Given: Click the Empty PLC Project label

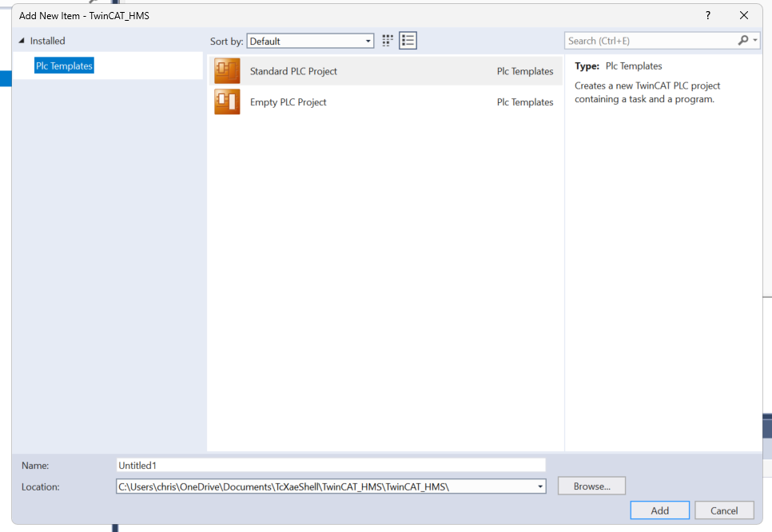Looking at the screenshot, I should pyautogui.click(x=288, y=102).
